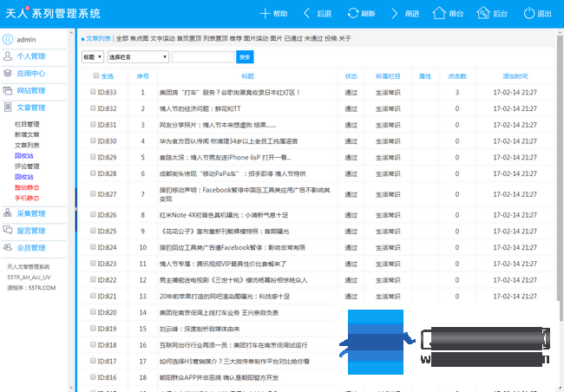The width and height of the screenshot is (564, 392).
Task: Check the box for ID:822
Action: (x=93, y=279)
